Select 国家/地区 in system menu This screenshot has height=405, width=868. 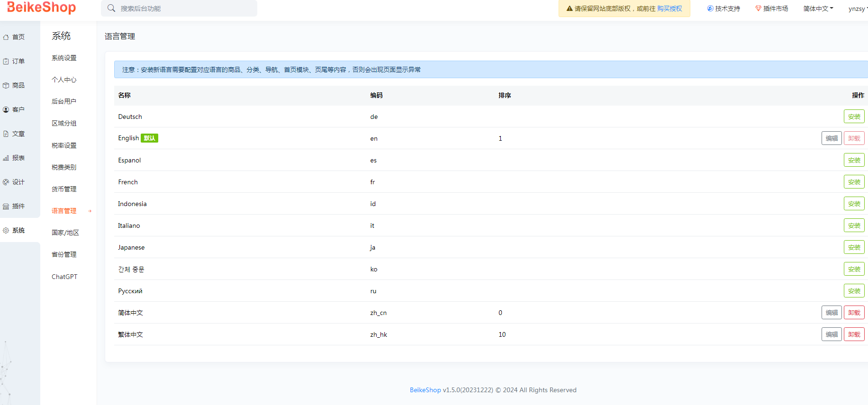(65, 233)
